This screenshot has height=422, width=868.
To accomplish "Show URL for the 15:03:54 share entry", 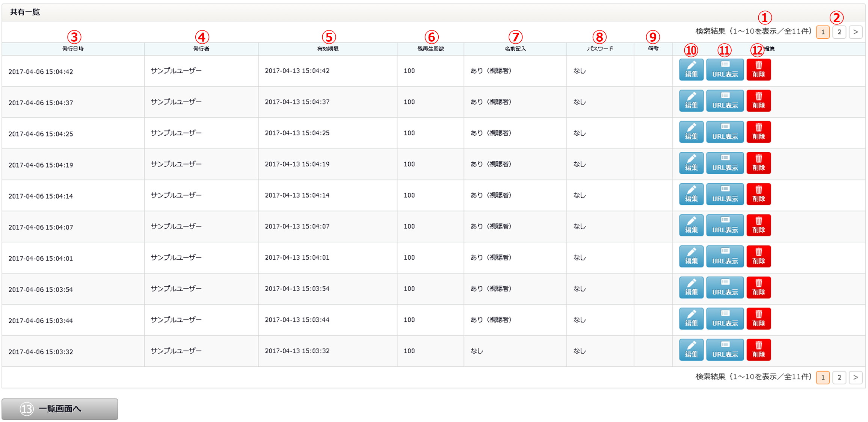I will (725, 288).
